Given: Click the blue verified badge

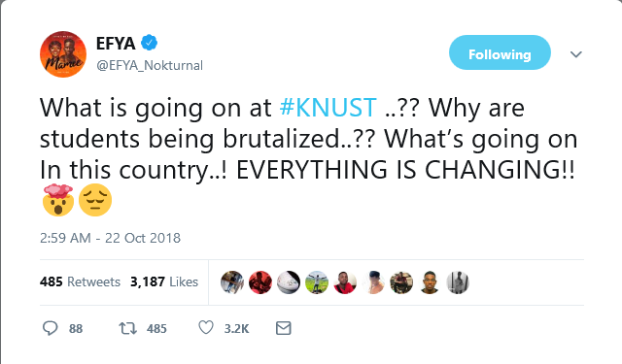Looking at the screenshot, I should coord(149,43).
